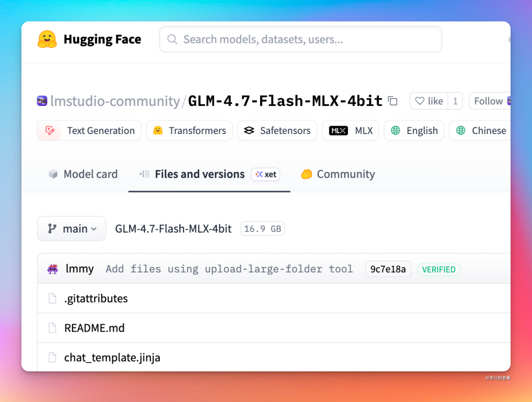The width and height of the screenshot is (532, 402).
Task: Copy model name with the copy icon
Action: (393, 101)
